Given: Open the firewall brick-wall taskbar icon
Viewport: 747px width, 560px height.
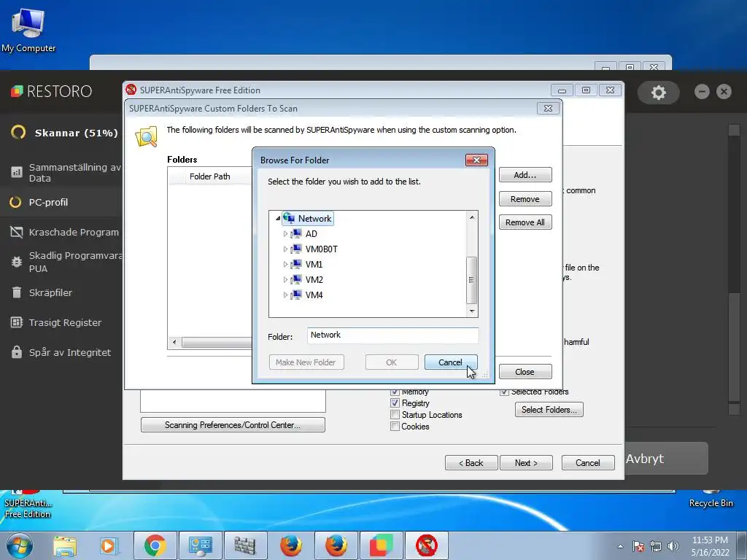Looking at the screenshot, I should pos(245,545).
